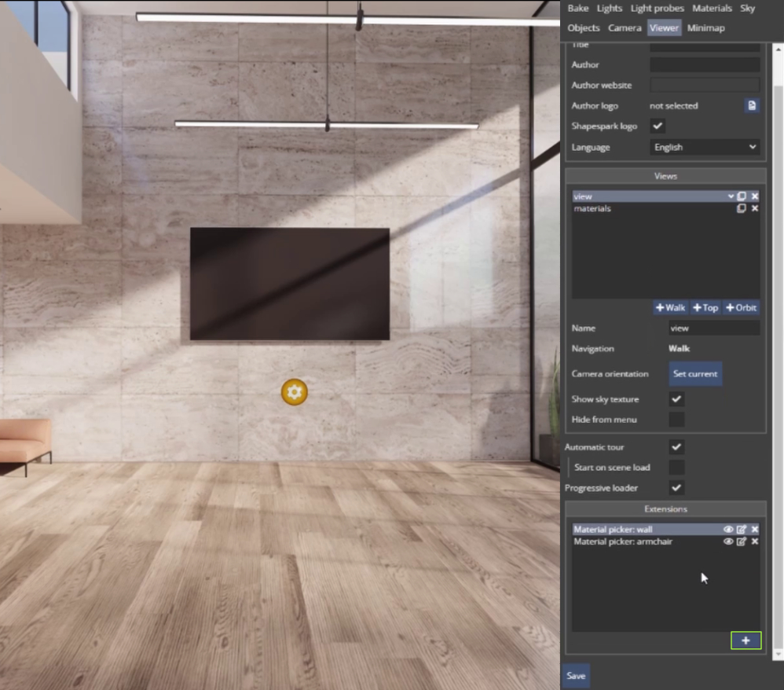Click the duplicate icon on the view entry
Image resolution: width=784 pixels, height=690 pixels.
[743, 196]
